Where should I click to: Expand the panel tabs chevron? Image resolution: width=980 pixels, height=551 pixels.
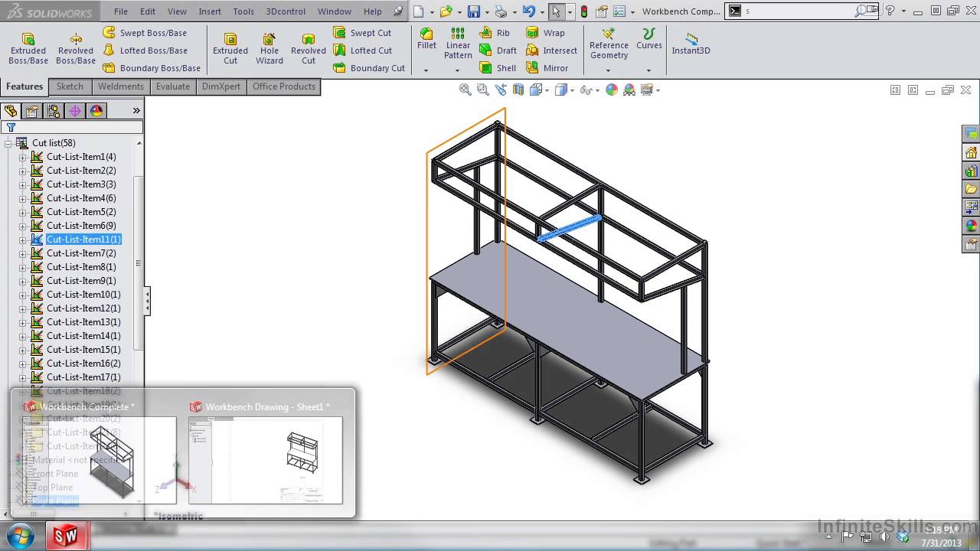pos(136,111)
